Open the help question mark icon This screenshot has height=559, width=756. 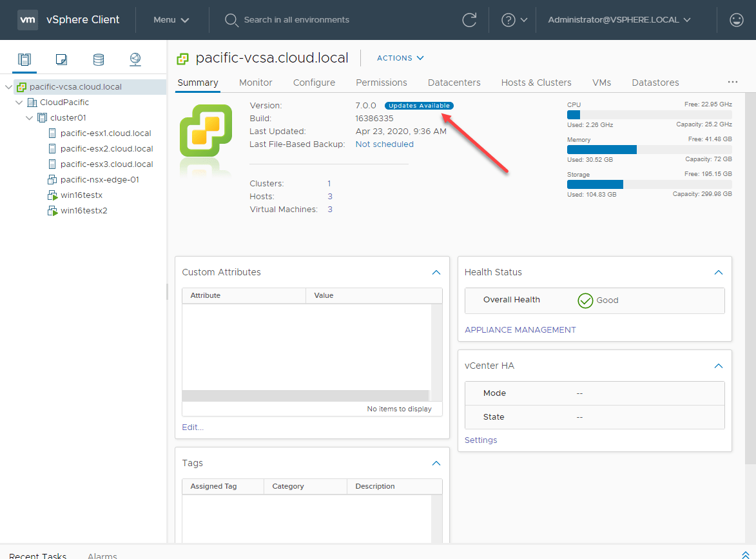point(508,20)
